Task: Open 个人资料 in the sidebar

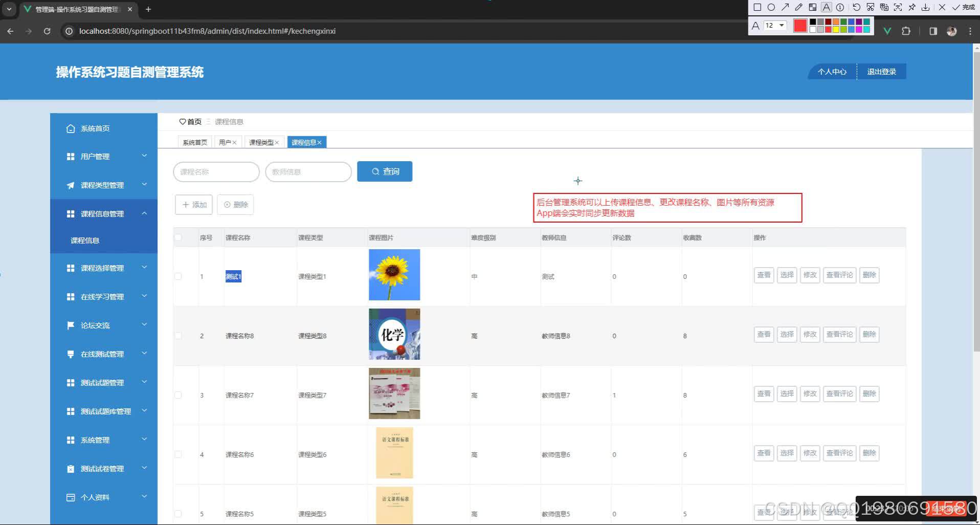Action: point(104,497)
